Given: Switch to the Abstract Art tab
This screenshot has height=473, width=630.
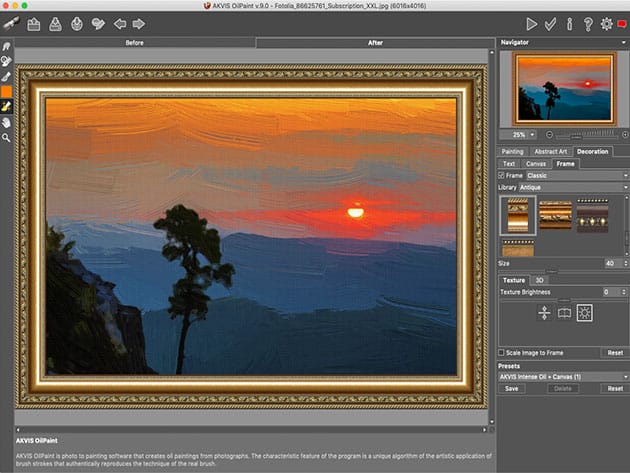Looking at the screenshot, I should (x=551, y=151).
